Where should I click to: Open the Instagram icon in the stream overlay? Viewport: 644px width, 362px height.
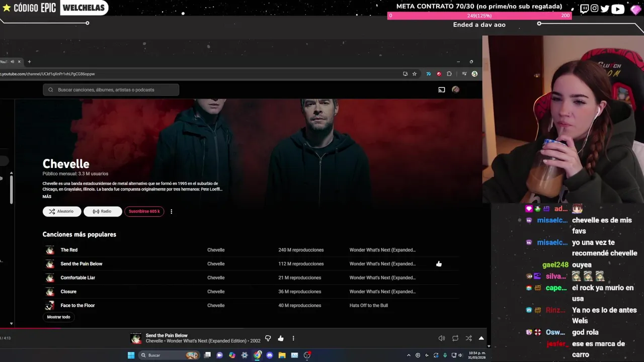click(594, 9)
